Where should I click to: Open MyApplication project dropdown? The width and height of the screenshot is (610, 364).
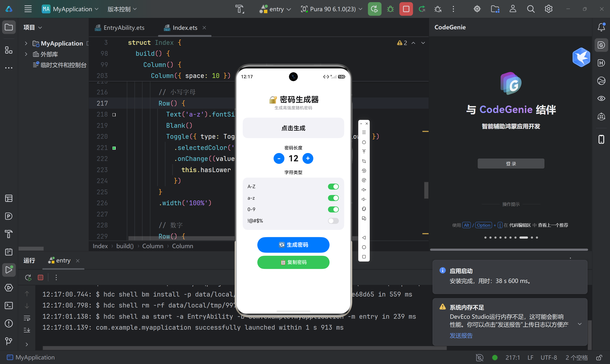click(70, 9)
